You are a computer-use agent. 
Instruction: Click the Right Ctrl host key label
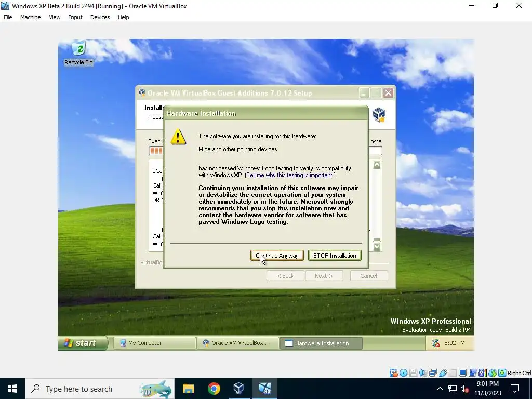coord(519,373)
